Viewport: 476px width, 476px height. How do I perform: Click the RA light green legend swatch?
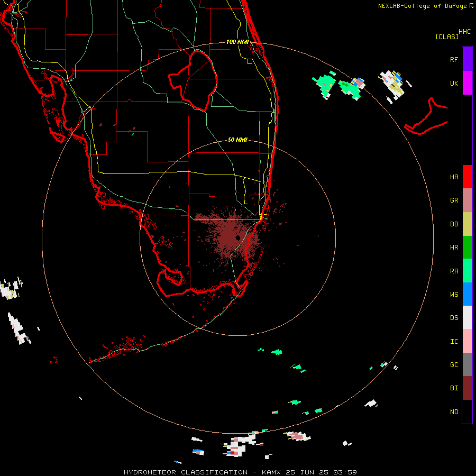[467, 271]
